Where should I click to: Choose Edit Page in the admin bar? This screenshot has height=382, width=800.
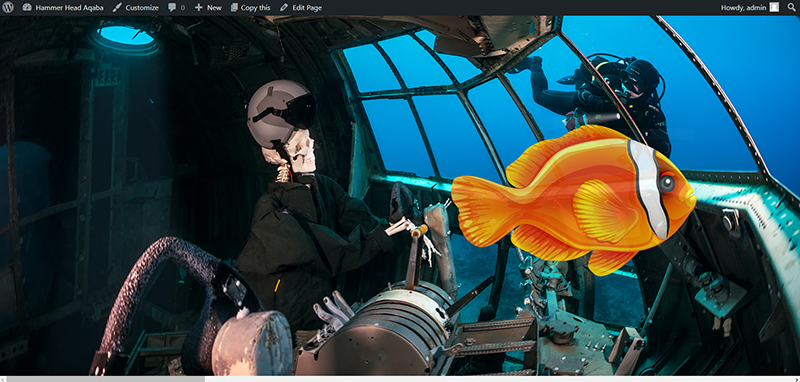(301, 8)
